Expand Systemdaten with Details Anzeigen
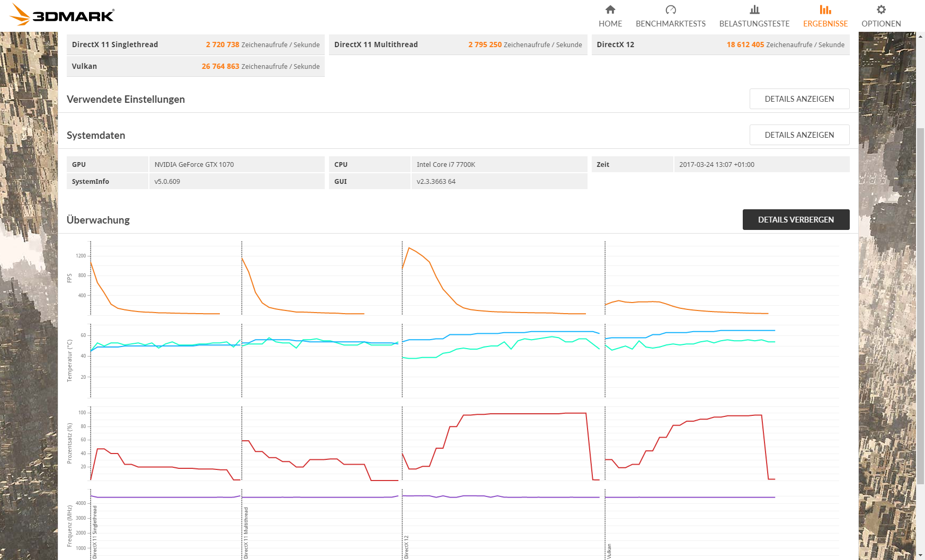 pyautogui.click(x=799, y=135)
